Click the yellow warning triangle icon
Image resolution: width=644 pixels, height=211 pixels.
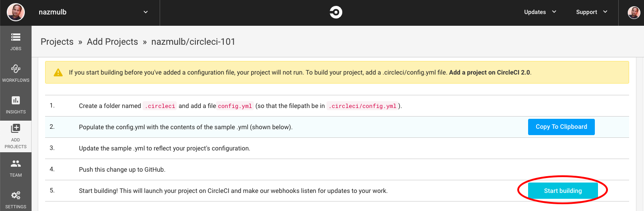(58, 72)
